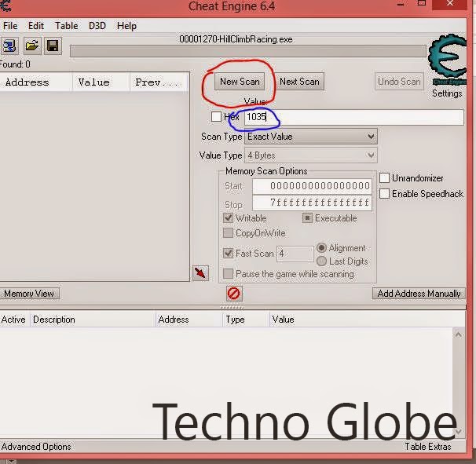Image resolution: width=476 pixels, height=464 pixels.
Task: Open the Edit menu
Action: [x=36, y=26]
